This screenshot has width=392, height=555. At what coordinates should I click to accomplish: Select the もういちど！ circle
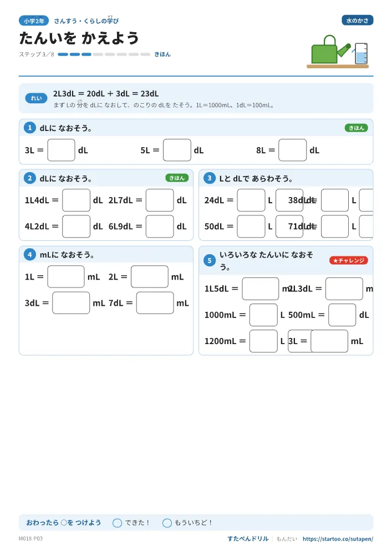tap(167, 523)
